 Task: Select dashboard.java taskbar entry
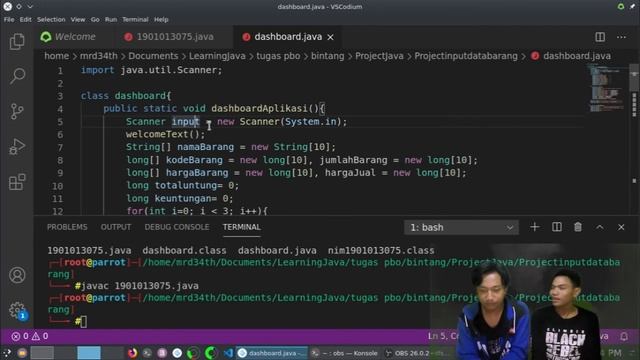272,353
